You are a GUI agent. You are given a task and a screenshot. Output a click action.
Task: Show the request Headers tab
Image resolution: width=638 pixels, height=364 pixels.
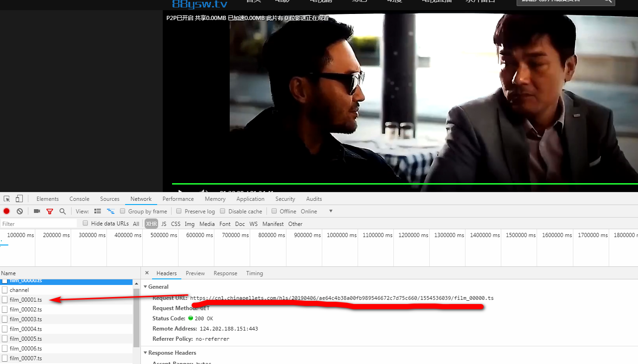point(166,273)
